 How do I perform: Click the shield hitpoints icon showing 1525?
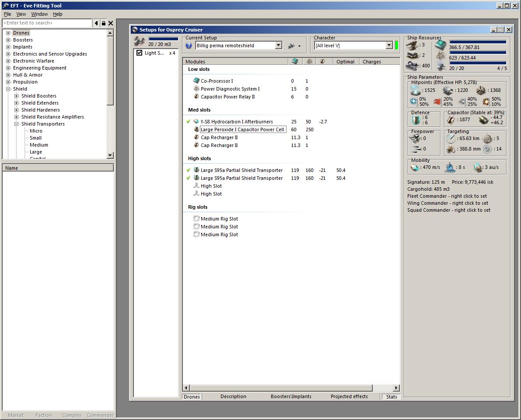[x=416, y=90]
